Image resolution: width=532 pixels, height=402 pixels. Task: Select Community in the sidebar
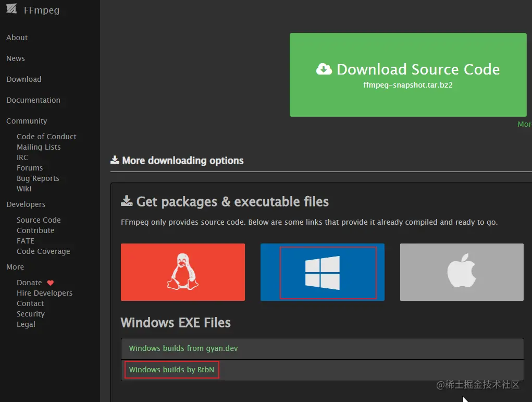(x=27, y=121)
